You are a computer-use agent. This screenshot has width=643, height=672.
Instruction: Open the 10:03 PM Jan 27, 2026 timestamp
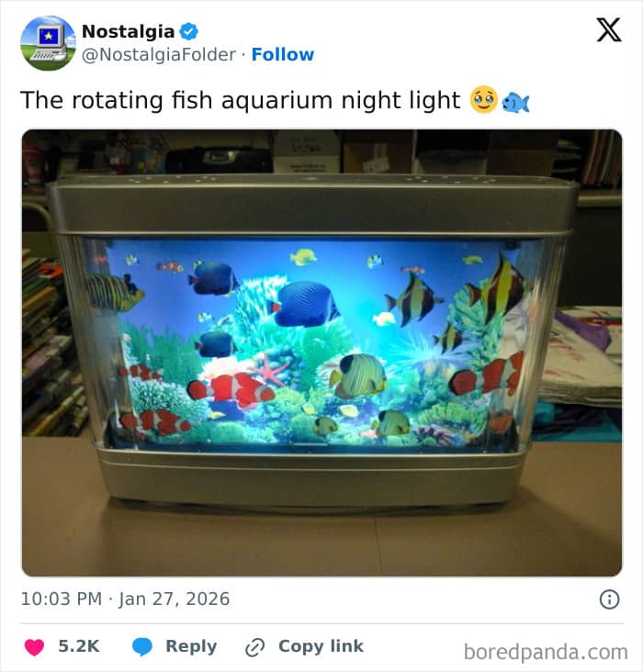tap(125, 599)
